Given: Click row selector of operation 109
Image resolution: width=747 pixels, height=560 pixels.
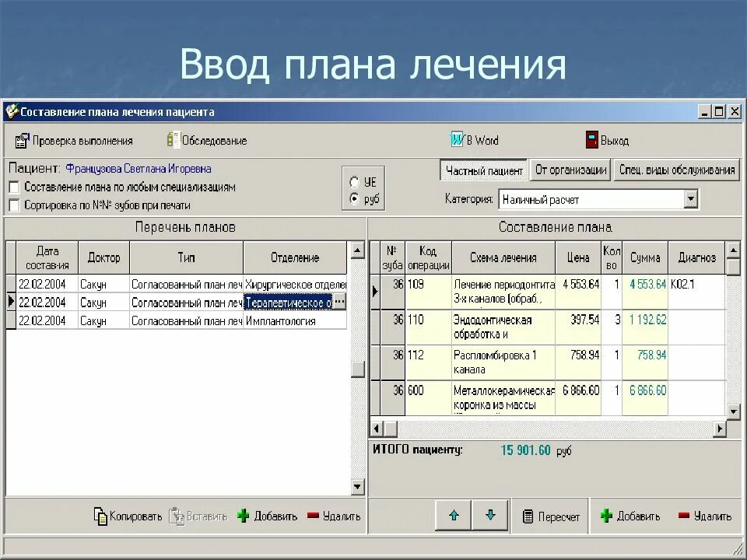Looking at the screenshot, I should 375,292.
